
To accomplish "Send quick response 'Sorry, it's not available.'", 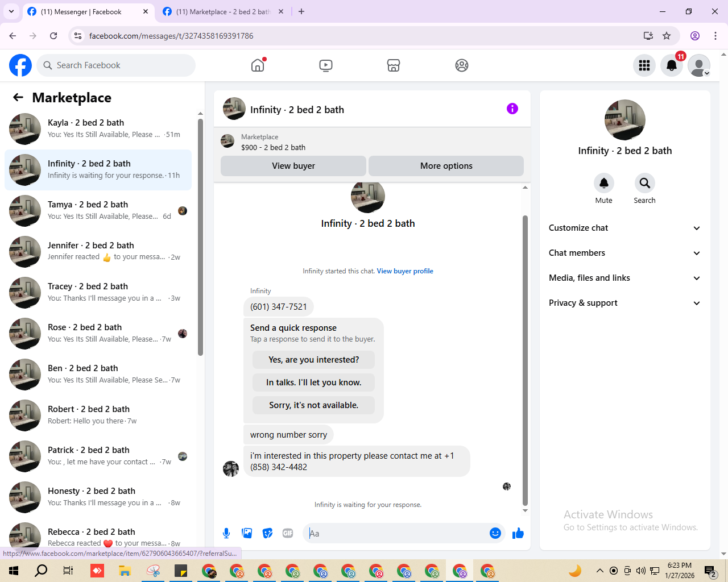I will click(314, 405).
